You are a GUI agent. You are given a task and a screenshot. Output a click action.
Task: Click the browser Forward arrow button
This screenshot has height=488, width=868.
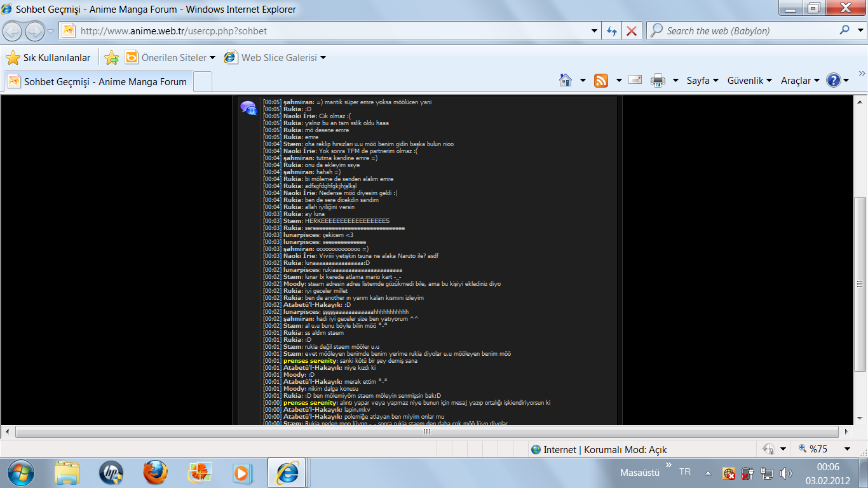[x=34, y=30]
